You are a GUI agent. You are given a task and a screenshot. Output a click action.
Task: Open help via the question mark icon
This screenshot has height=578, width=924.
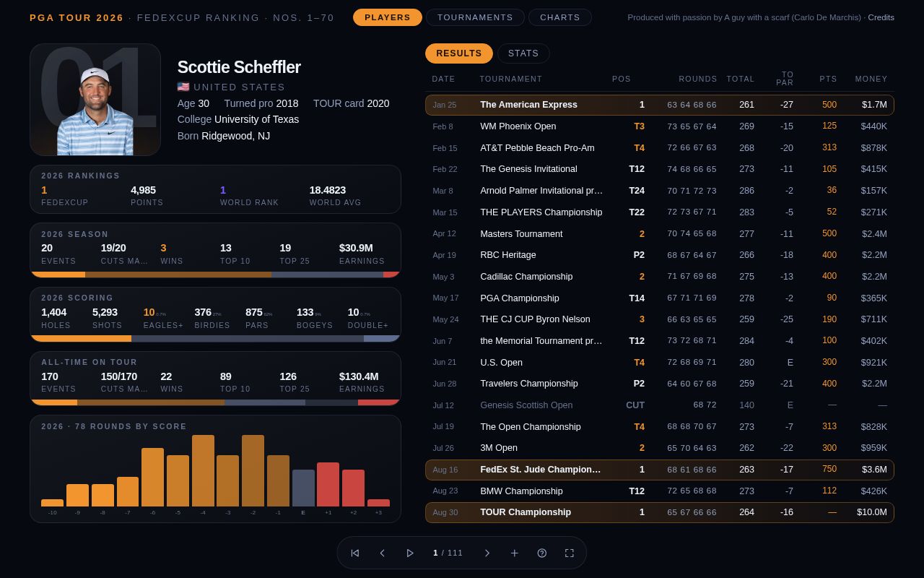point(542,553)
